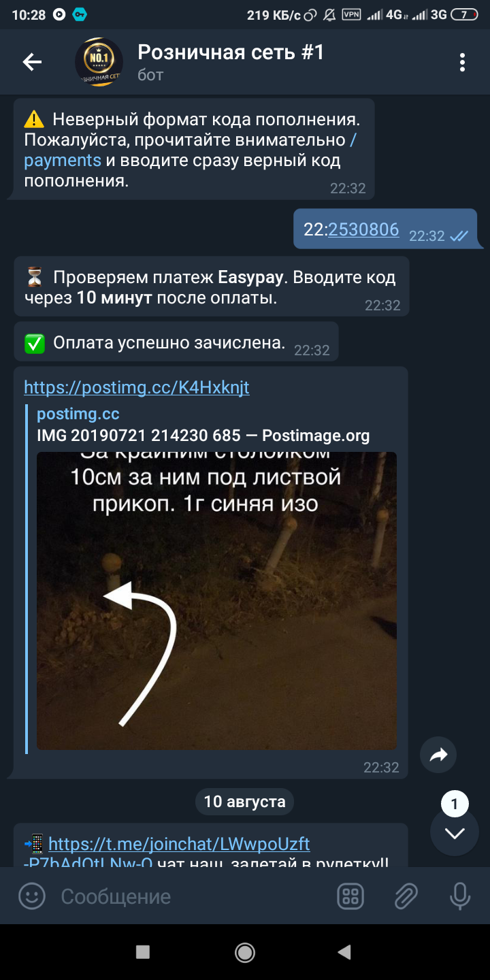The width and height of the screenshot is (490, 980).
Task: Open Розничная сеть #1 chat profile title
Action: point(231,52)
